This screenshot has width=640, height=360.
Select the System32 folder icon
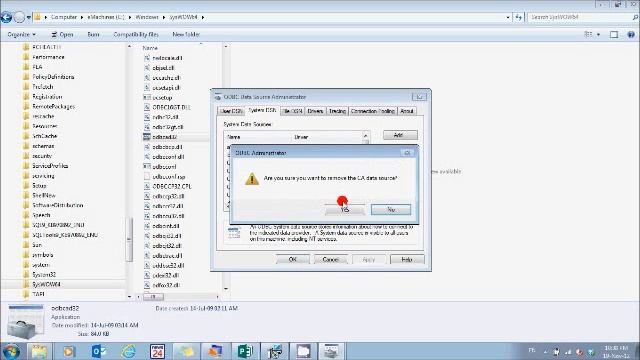point(26,275)
